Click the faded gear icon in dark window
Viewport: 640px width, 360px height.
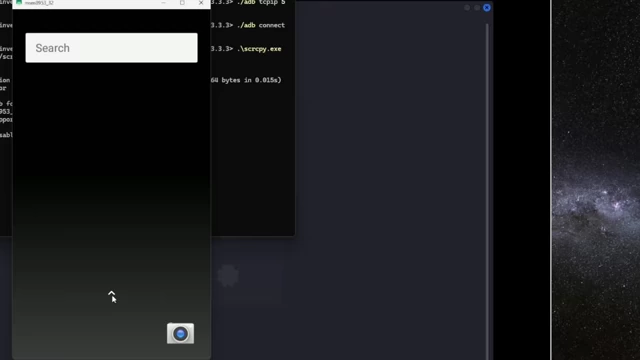pyautogui.click(x=228, y=276)
